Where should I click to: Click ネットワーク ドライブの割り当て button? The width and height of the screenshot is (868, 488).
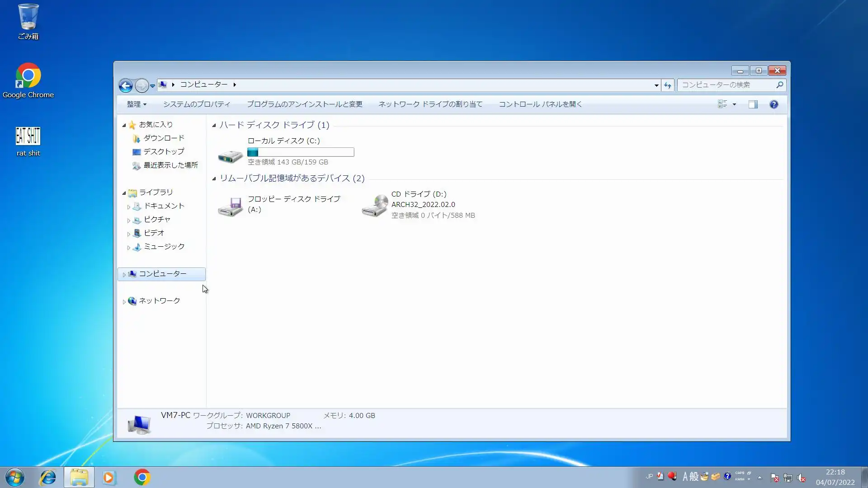430,104
